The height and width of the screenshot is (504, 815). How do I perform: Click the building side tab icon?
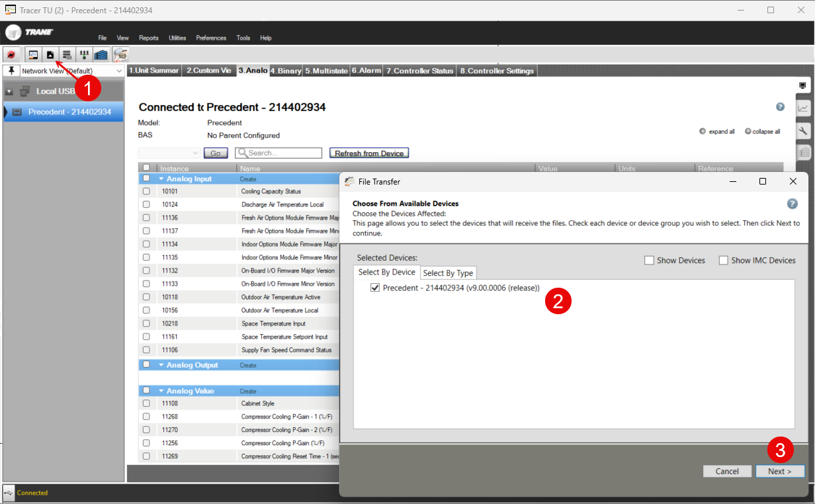(x=803, y=153)
